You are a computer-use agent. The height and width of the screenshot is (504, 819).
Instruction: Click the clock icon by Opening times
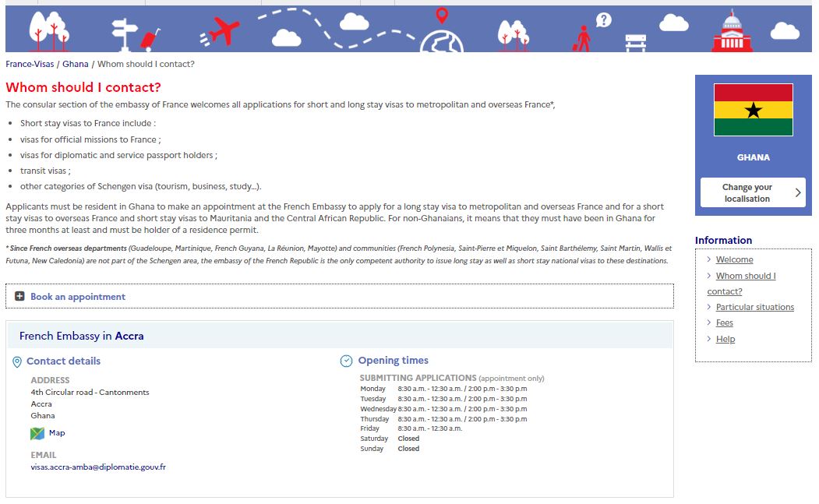tap(346, 361)
